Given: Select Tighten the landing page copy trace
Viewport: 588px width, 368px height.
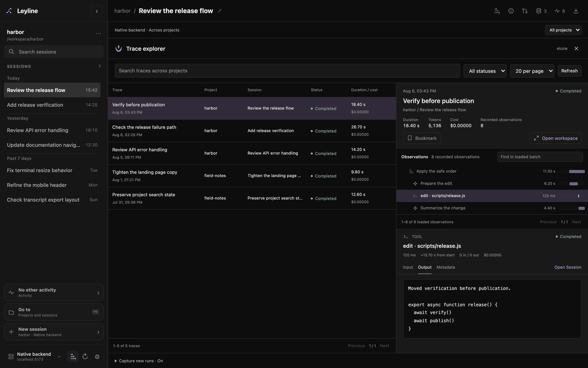Looking at the screenshot, I should click(252, 176).
